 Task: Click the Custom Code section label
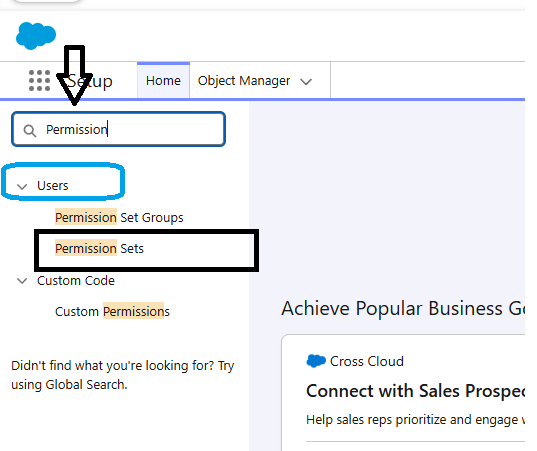(76, 280)
